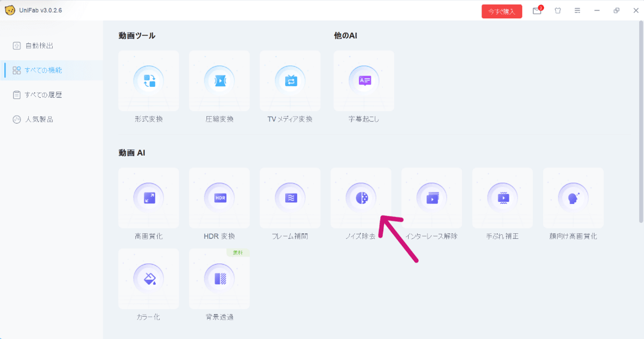
Task: Open the インターレース解除 deinterlace tool
Action: click(432, 199)
